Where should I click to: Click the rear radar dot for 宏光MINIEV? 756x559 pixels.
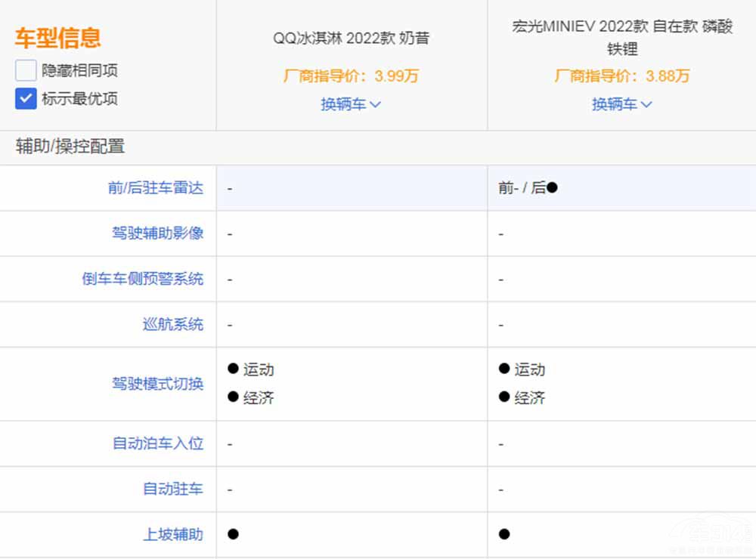tap(552, 187)
